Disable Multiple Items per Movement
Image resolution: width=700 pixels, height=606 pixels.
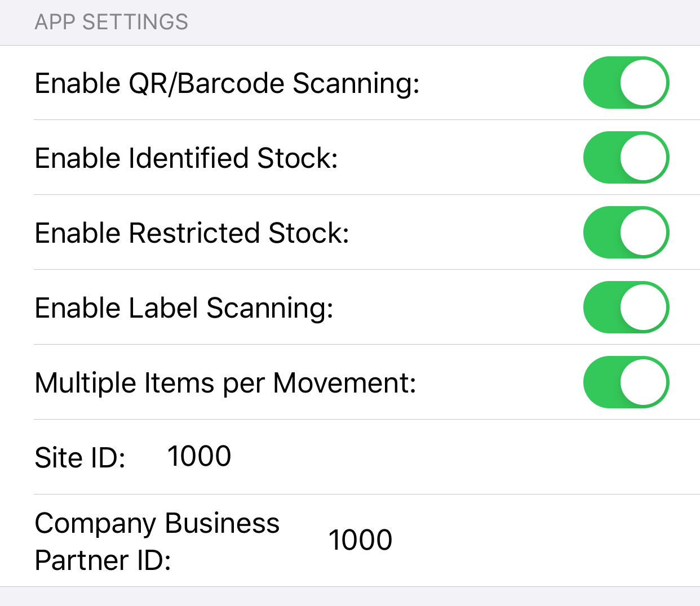click(626, 382)
